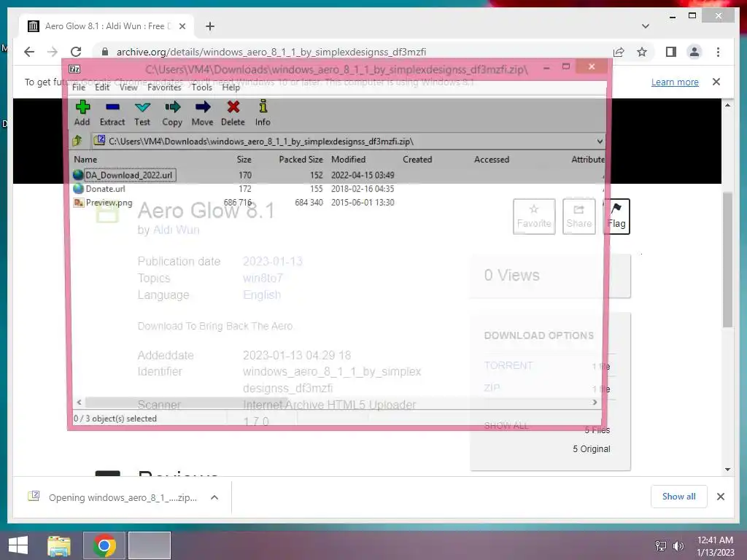Viewport: 747px width, 560px height.
Task: Open the volume speaker tray icon
Action: coord(678,545)
